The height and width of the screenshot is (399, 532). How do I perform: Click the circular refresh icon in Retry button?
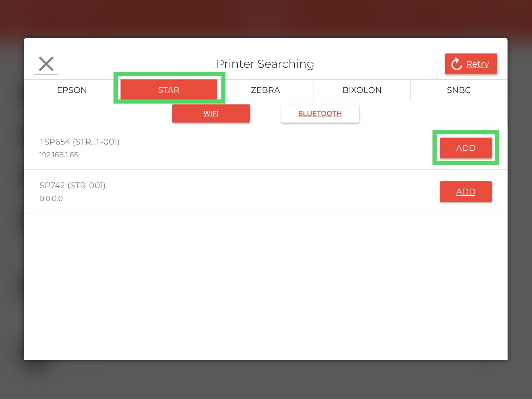point(456,64)
